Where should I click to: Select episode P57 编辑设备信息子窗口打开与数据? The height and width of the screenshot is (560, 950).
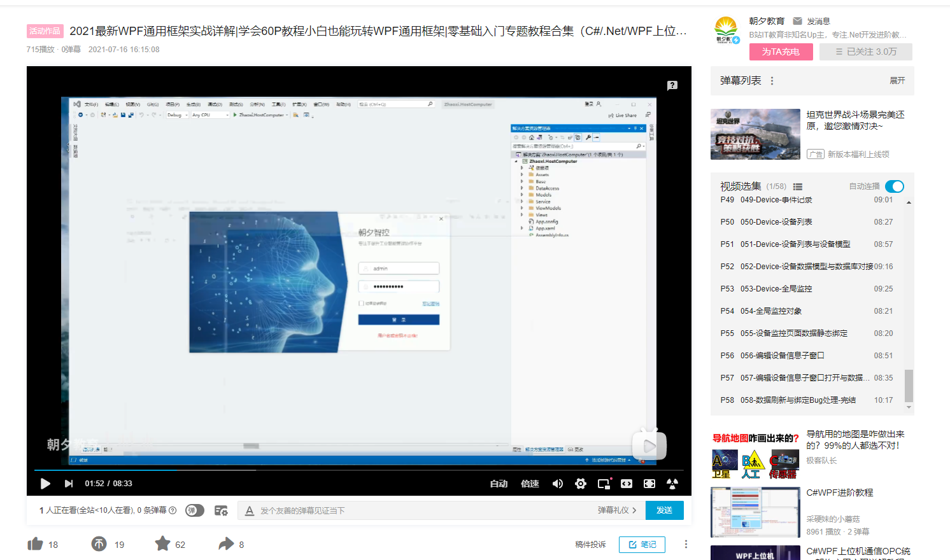click(807, 378)
